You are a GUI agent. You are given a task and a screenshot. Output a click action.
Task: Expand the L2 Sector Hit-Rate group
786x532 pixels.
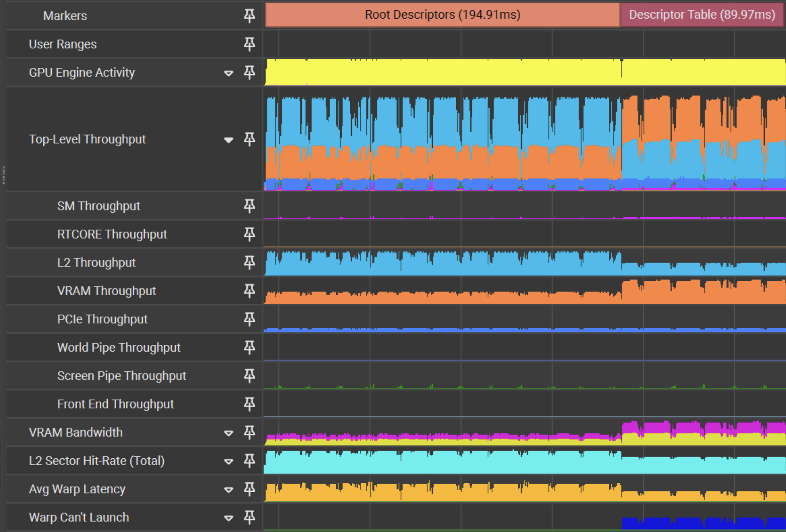229,462
